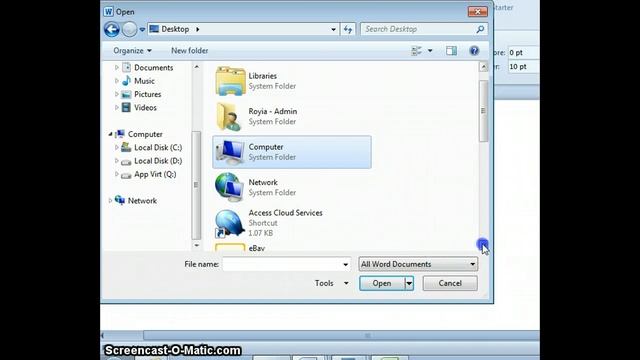Viewport: 640px width, 360px height.
Task: Expand the Videos tree node
Action: (x=117, y=108)
